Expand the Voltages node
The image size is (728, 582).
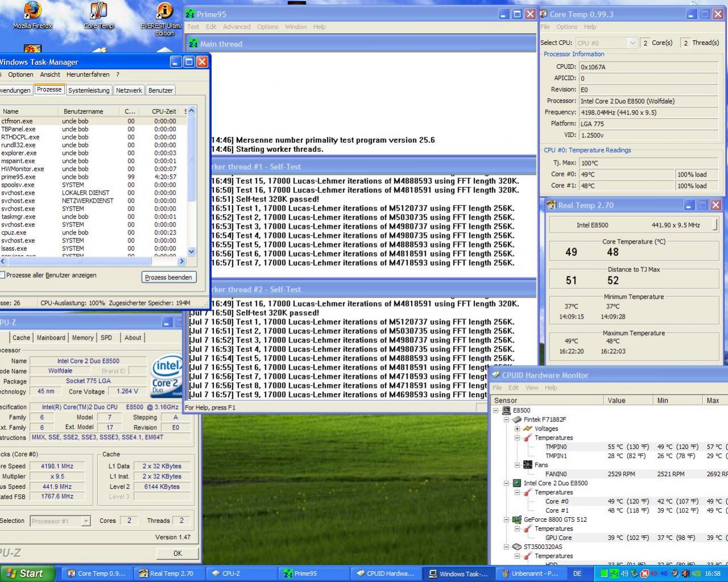517,428
